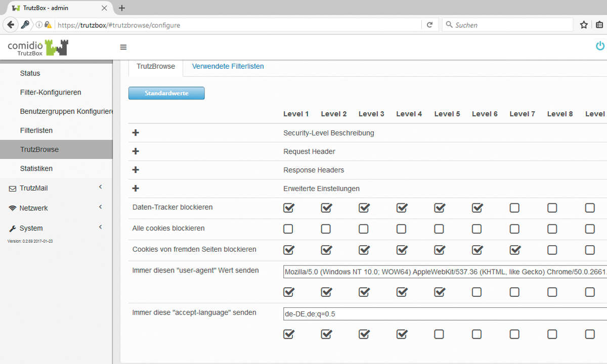Click the Level 7 column header

coord(523,114)
